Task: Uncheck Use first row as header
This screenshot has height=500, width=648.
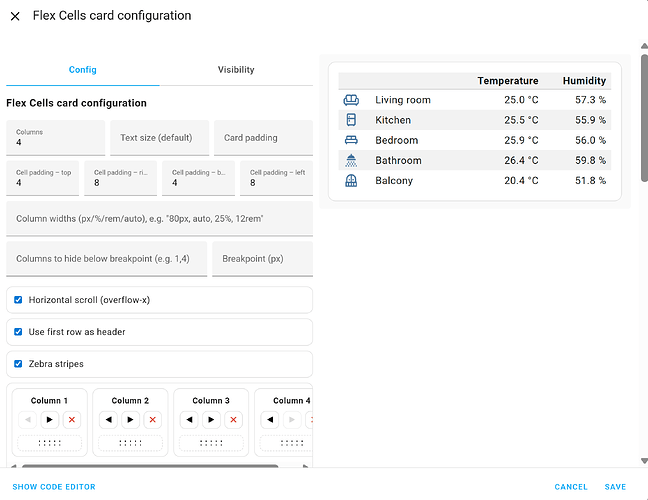Action: pos(18,331)
